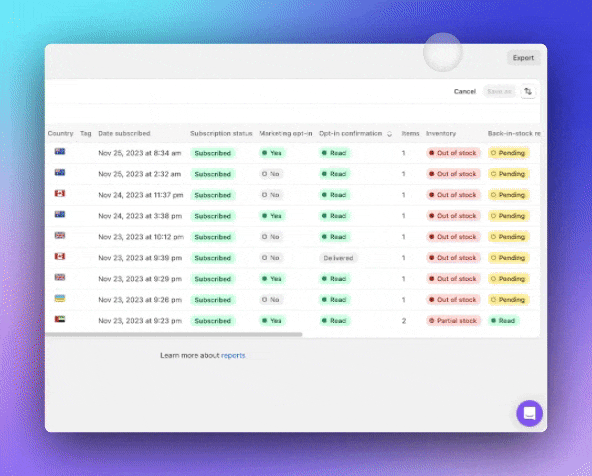Click the Ukraine flag in the 9:26 pm row
The height and width of the screenshot is (476, 592).
tap(60, 298)
